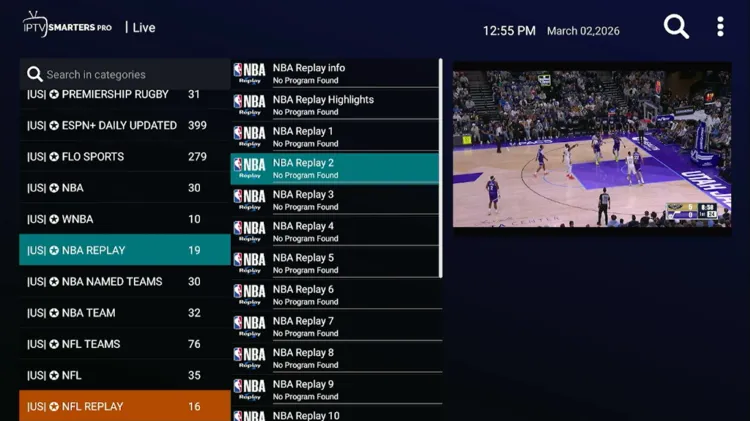The width and height of the screenshot is (750, 421).
Task: Play the NBA Replay 3 channel
Action: [x=335, y=200]
